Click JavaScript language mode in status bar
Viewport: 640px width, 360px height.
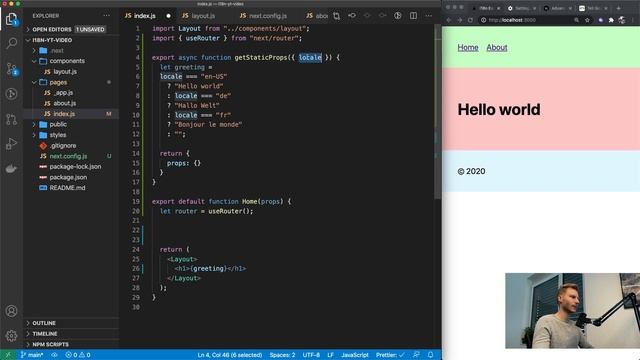point(355,355)
